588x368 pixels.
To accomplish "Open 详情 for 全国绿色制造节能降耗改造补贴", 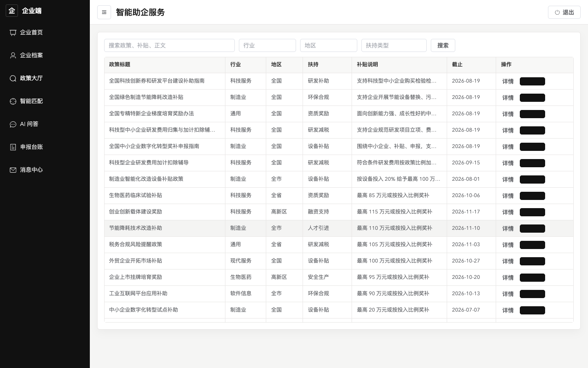I will click(508, 98).
